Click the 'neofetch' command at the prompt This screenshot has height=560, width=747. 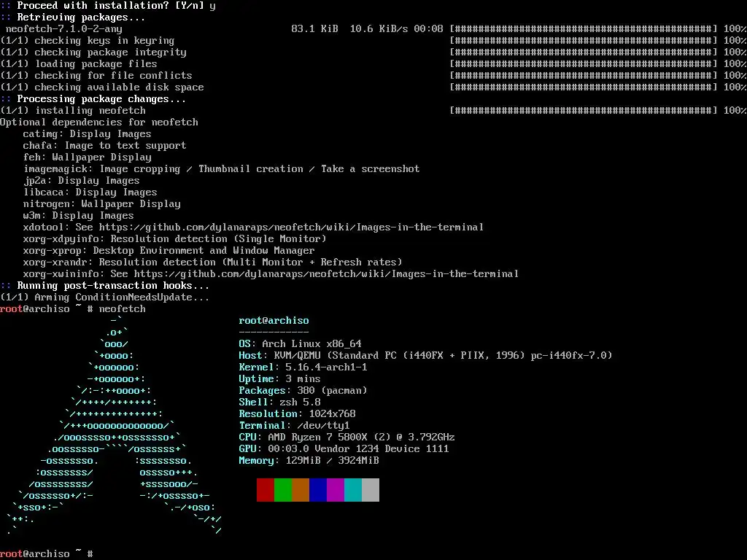(122, 309)
